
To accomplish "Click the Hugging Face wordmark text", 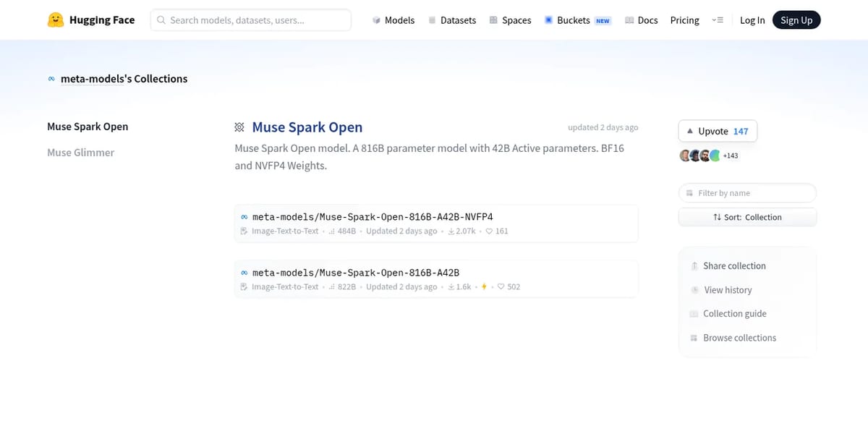I will [102, 20].
